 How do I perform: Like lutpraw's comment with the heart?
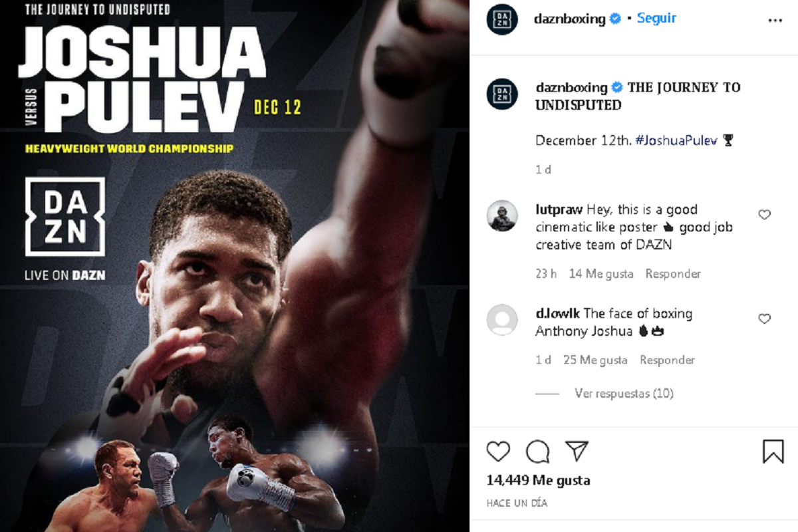tap(764, 215)
